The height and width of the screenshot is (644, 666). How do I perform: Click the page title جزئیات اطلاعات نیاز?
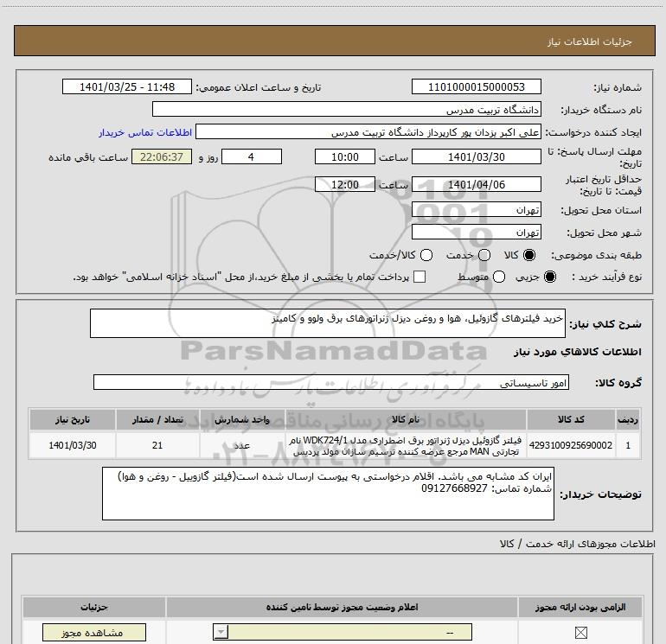click(x=590, y=41)
